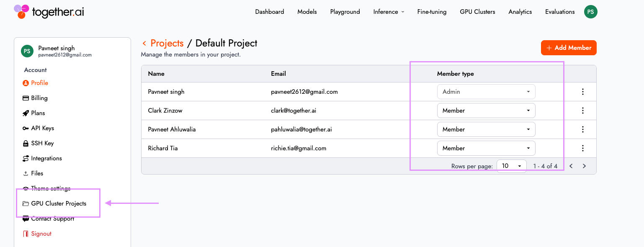644x247 pixels.
Task: Open Playground in the top navigation
Action: point(345,12)
